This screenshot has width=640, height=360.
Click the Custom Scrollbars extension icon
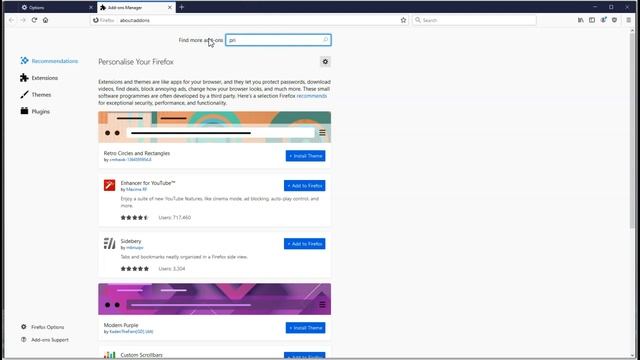tap(109, 355)
